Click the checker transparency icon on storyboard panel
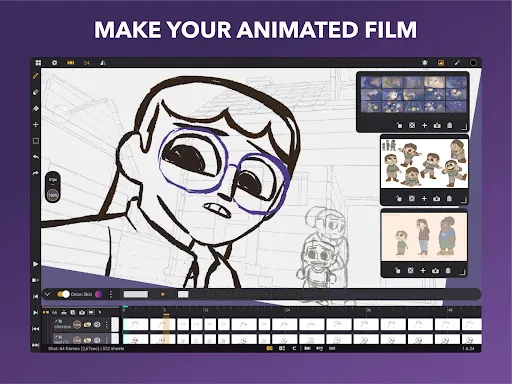The image size is (512, 384). (412, 125)
